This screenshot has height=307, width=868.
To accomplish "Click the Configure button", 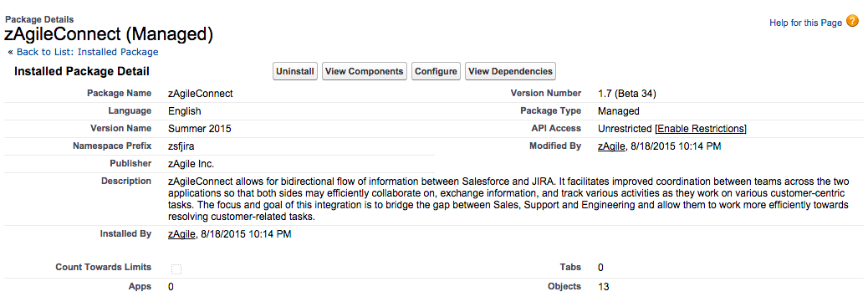I will point(437,71).
